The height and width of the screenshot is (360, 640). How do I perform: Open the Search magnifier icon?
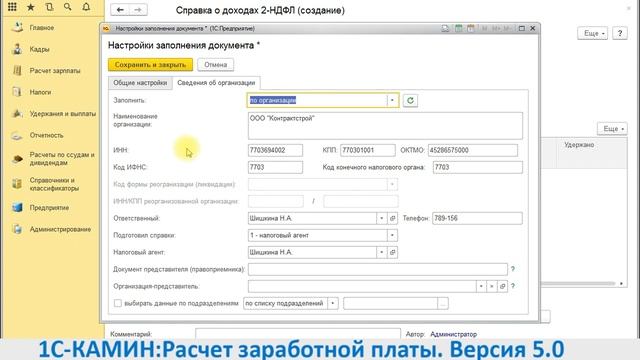pyautogui.click(x=68, y=7)
